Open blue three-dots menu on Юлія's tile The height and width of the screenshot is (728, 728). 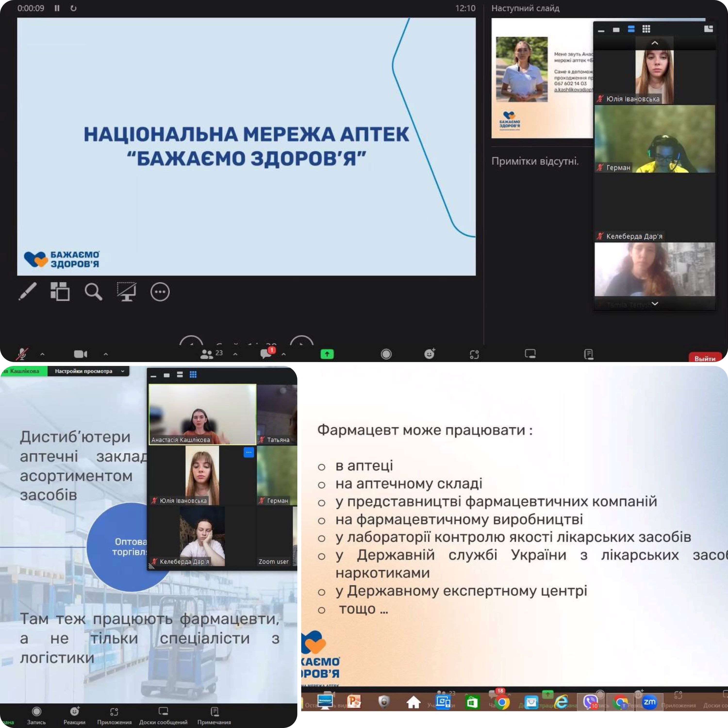tap(249, 452)
